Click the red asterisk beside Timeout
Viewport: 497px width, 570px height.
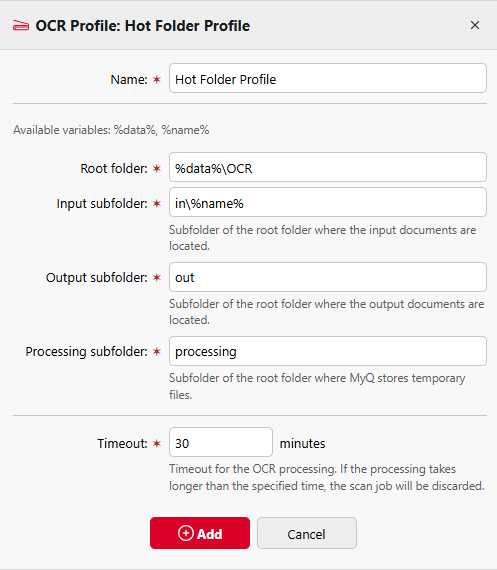(x=157, y=443)
